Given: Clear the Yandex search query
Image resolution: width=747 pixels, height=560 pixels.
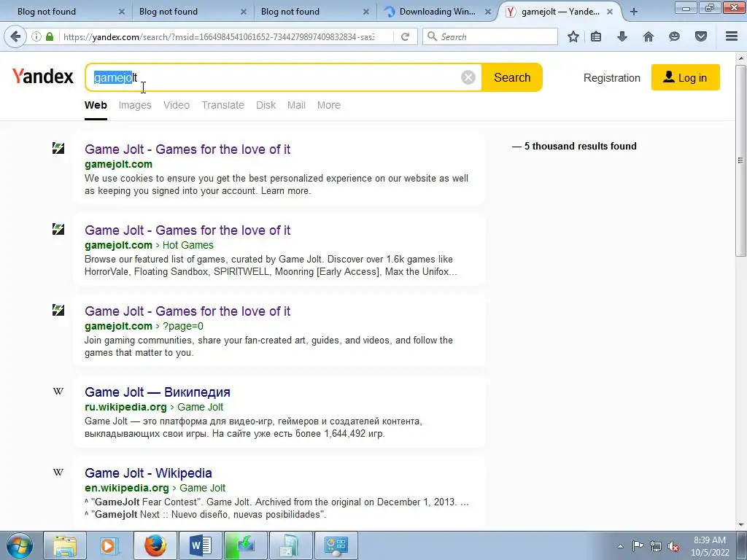Looking at the screenshot, I should tap(468, 77).
